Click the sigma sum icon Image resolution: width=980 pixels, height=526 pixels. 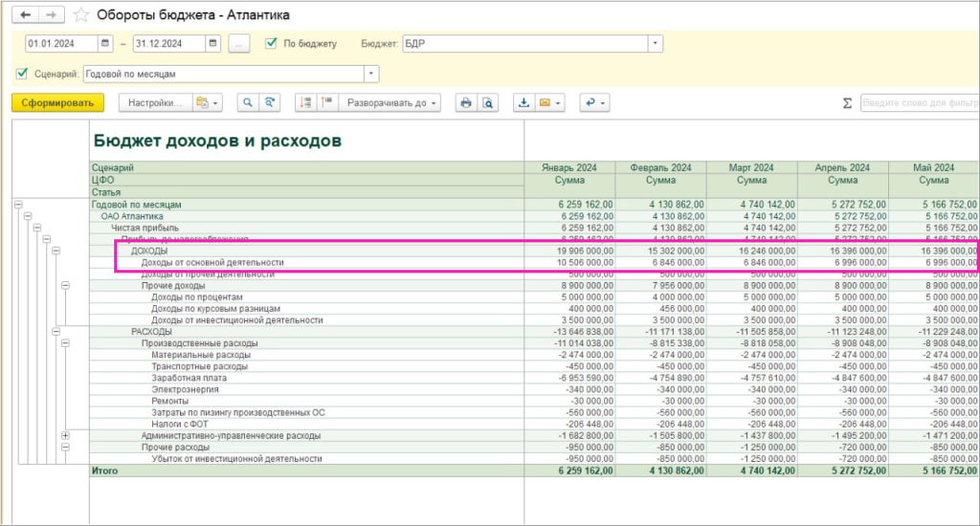pos(847,102)
